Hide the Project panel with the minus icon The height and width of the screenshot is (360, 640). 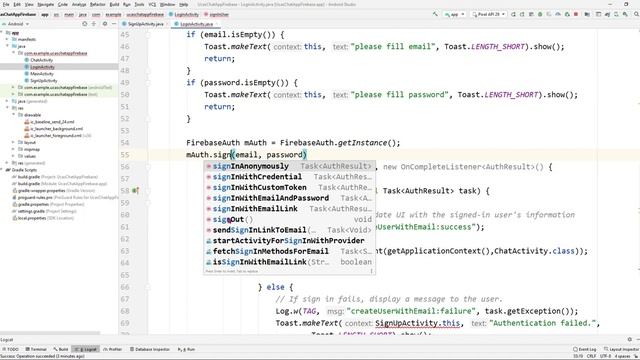pos(114,24)
